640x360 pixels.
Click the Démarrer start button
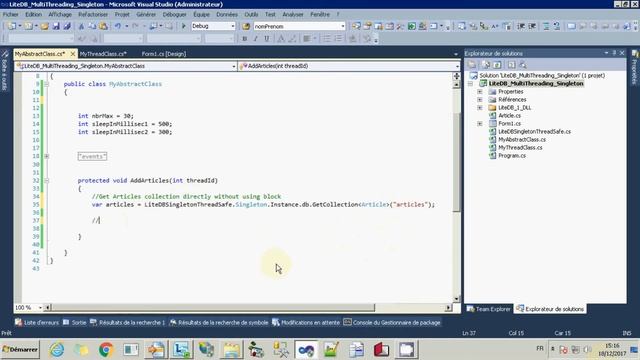pyautogui.click(x=20, y=350)
